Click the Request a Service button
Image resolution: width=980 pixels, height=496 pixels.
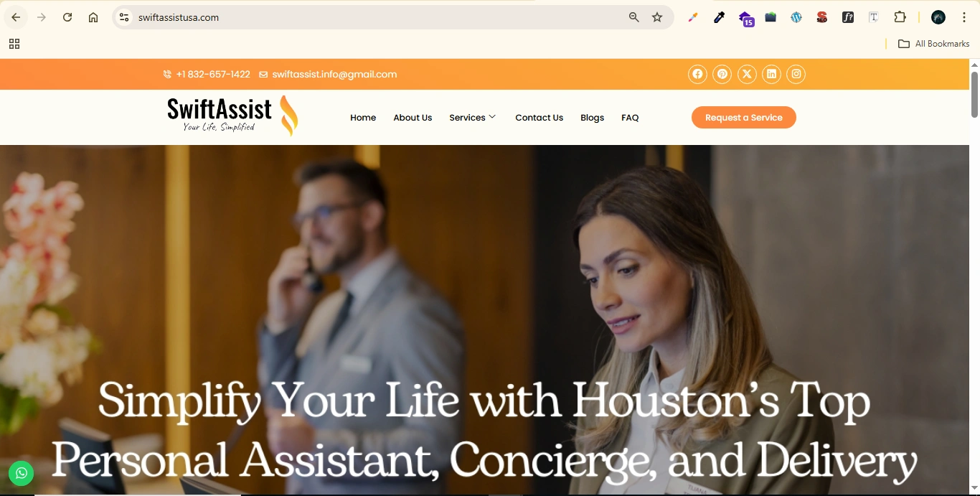pyautogui.click(x=744, y=118)
